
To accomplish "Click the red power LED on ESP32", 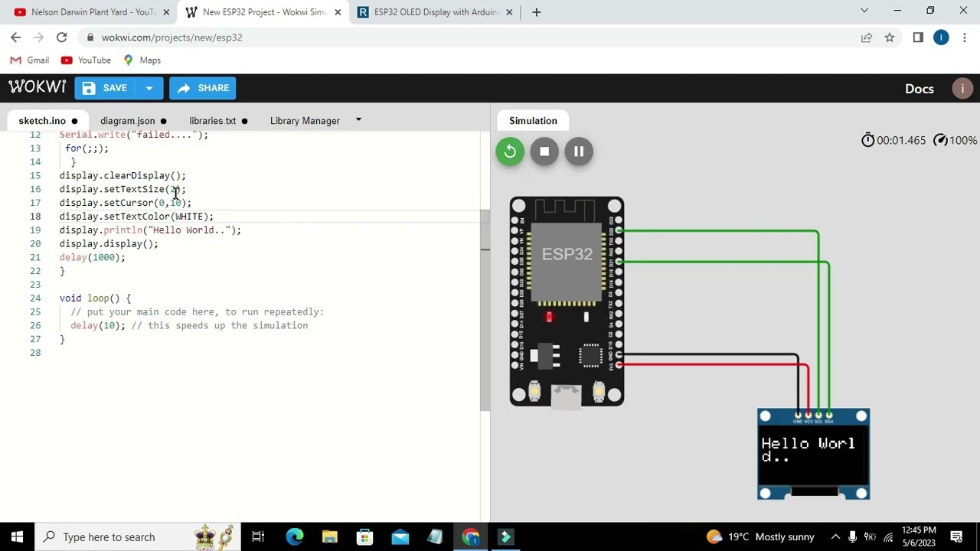I will pyautogui.click(x=549, y=317).
